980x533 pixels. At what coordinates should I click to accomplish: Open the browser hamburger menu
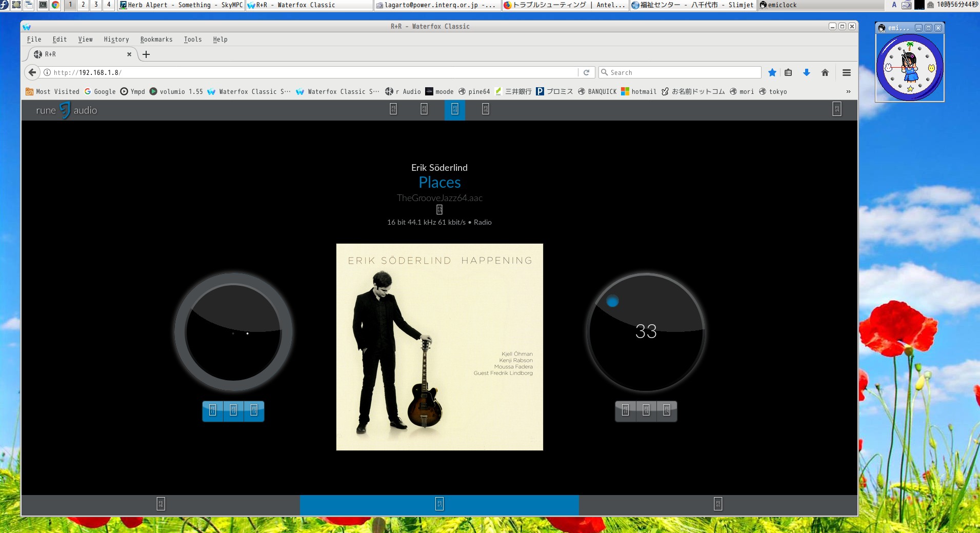(x=847, y=72)
